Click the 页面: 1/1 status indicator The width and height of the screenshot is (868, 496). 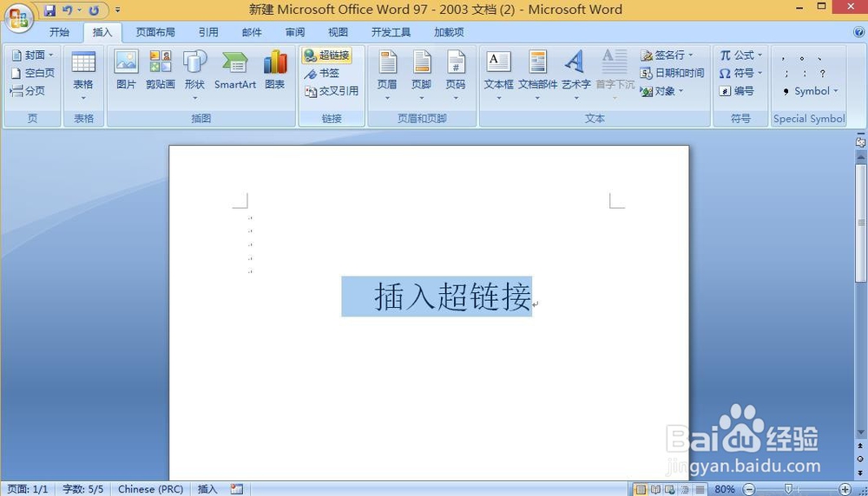point(28,489)
